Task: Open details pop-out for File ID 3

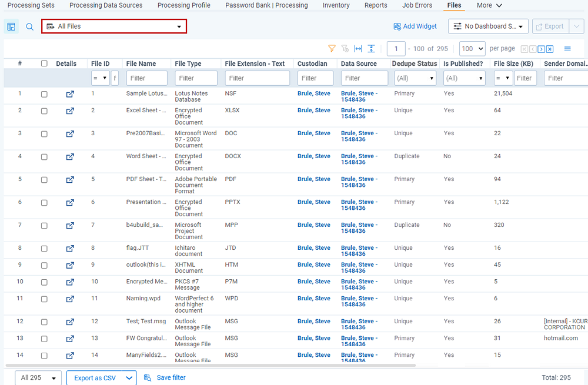Action: pos(70,134)
